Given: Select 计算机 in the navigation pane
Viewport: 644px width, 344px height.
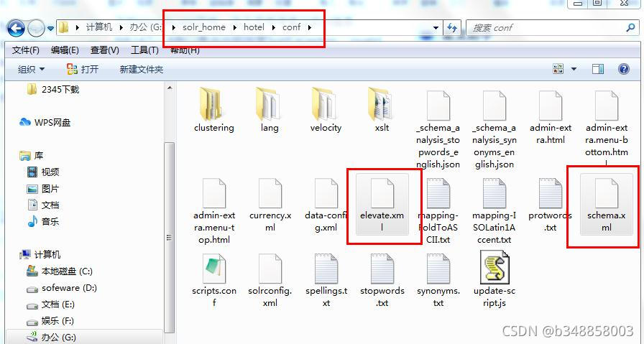Looking at the screenshot, I should [x=40, y=254].
